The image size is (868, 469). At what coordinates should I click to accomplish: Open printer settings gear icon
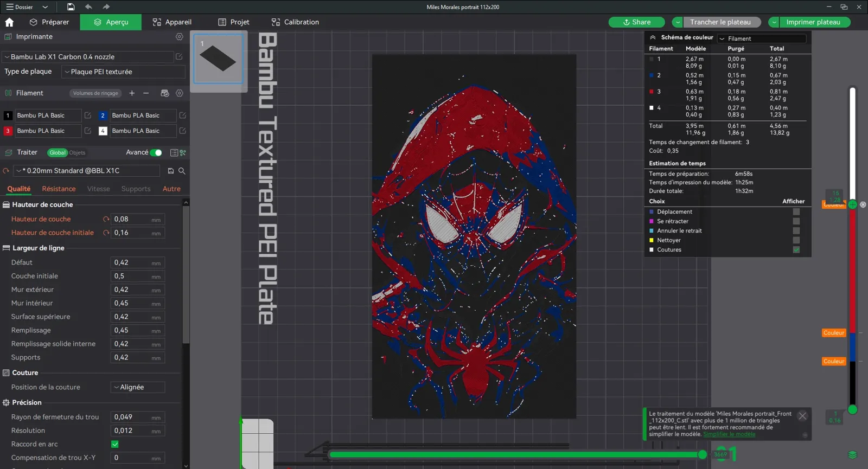tap(180, 37)
